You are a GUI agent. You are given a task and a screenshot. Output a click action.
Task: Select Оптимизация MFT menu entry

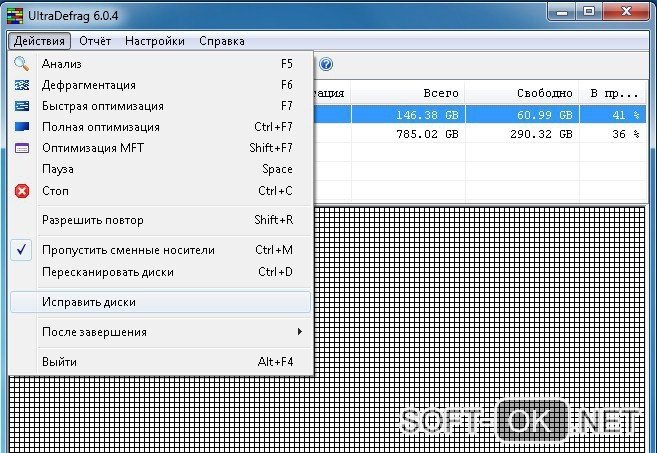click(161, 148)
